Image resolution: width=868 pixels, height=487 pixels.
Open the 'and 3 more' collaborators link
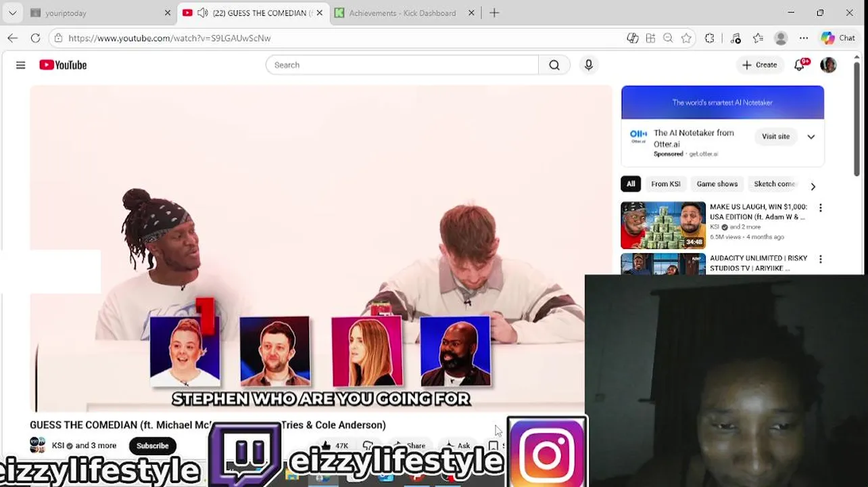(x=96, y=446)
